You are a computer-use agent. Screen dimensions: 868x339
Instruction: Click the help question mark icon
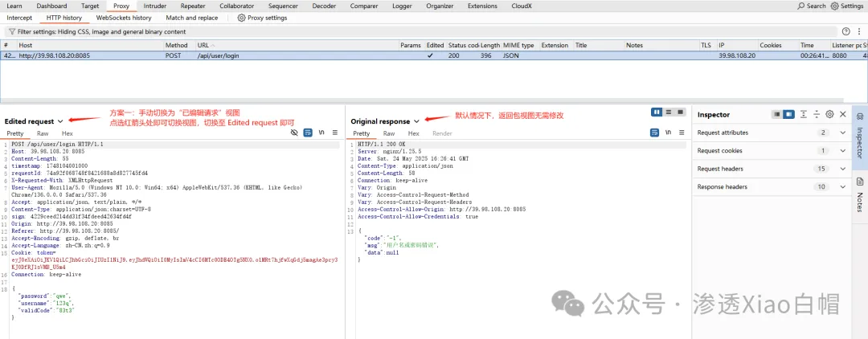click(x=845, y=31)
